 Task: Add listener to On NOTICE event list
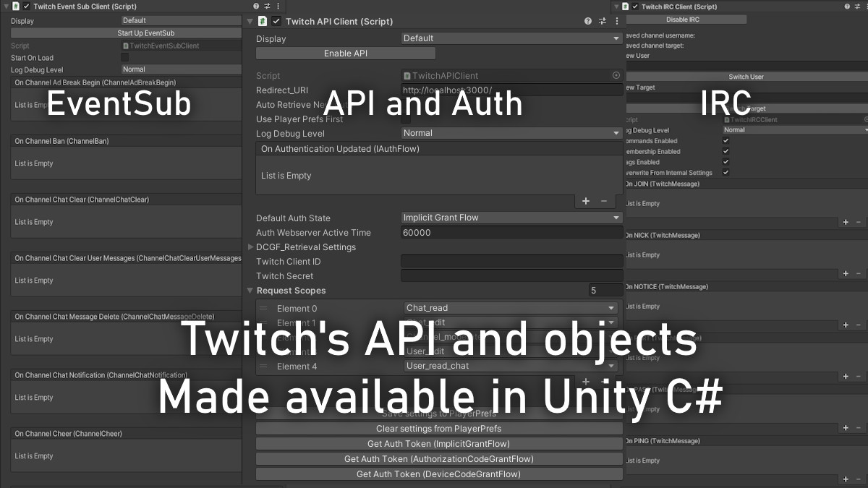pos(846,325)
